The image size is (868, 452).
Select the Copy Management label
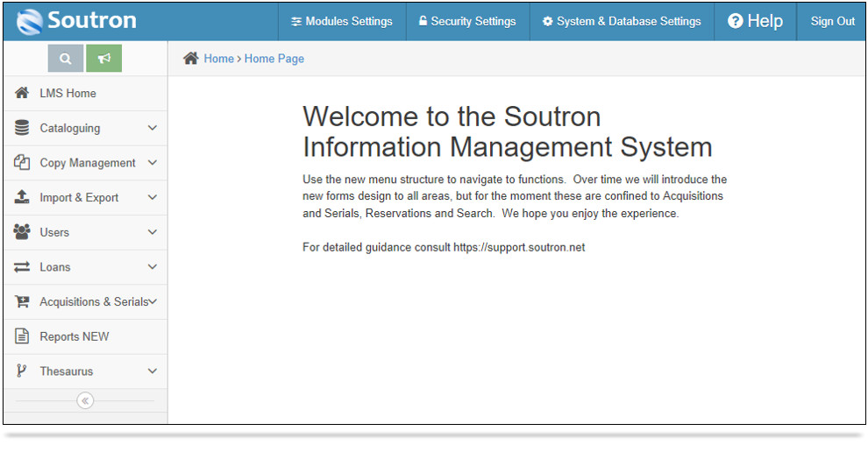(88, 163)
